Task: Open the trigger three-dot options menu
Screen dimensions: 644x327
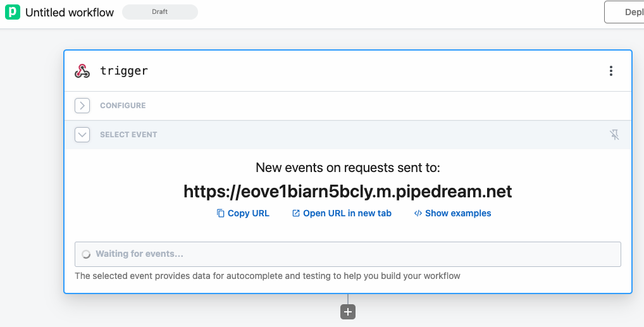Action: (610, 71)
